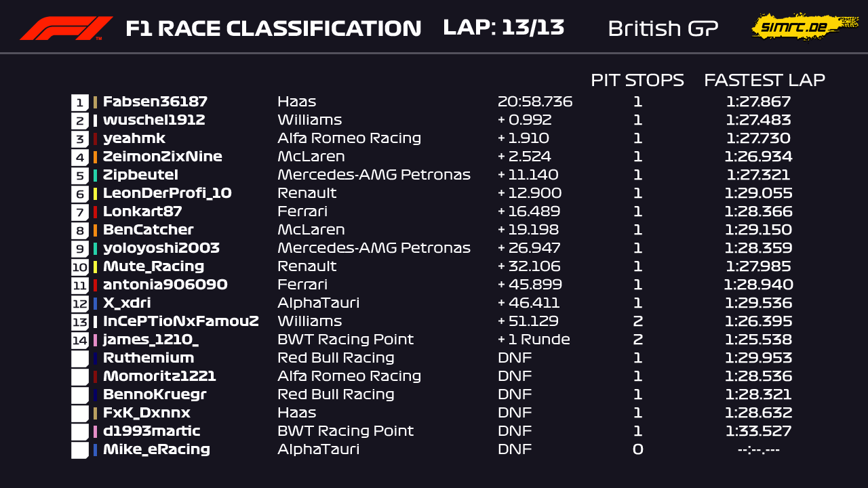Click blank position badge beside Mike_eRacing

coord(80,450)
